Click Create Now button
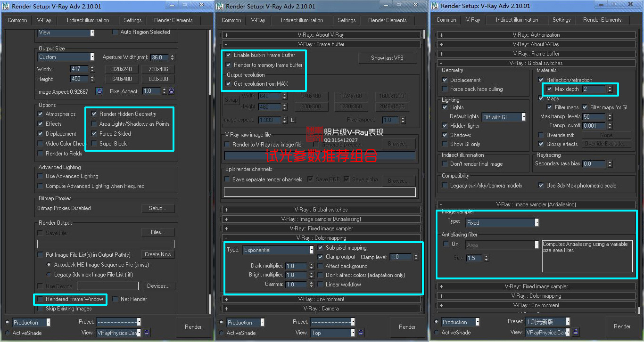The height and width of the screenshot is (342, 644). point(158,254)
